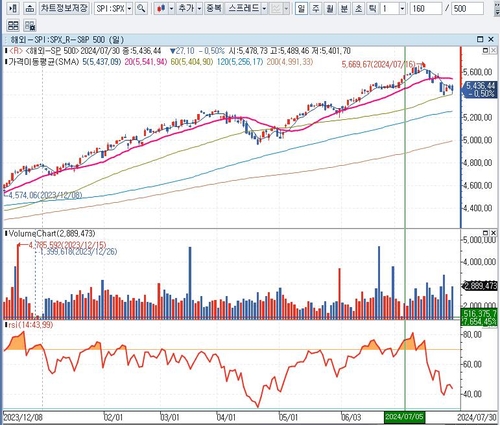Image resolution: width=500 pixels, height=425 pixels.
Task: Select the 초 second period toggle
Action: (x=358, y=8)
